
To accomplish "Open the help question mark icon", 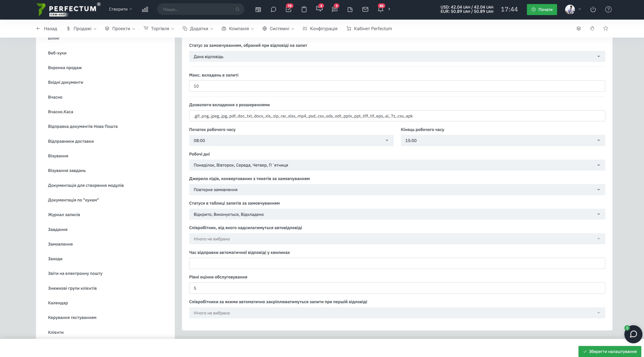I will [608, 9].
